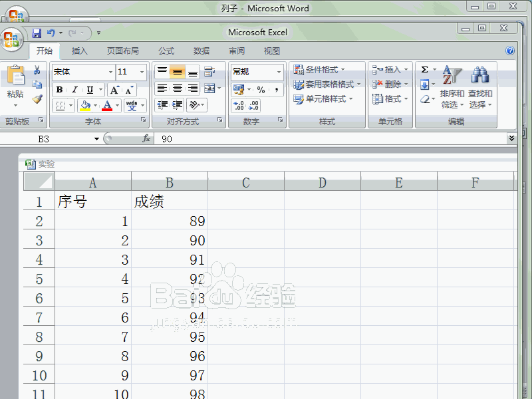Cut selection with the scissors icon
This screenshot has height=399, width=532.
tap(37, 70)
